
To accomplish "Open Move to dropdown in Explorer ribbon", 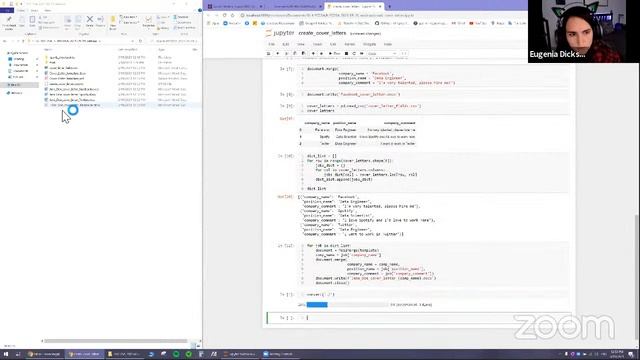I will (68, 22).
